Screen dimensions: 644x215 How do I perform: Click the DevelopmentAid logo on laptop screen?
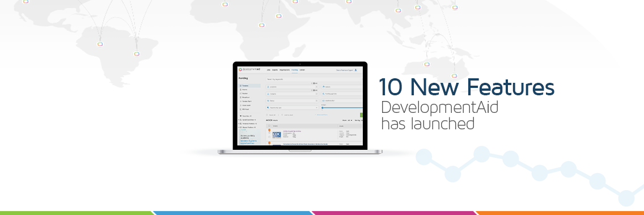249,69
